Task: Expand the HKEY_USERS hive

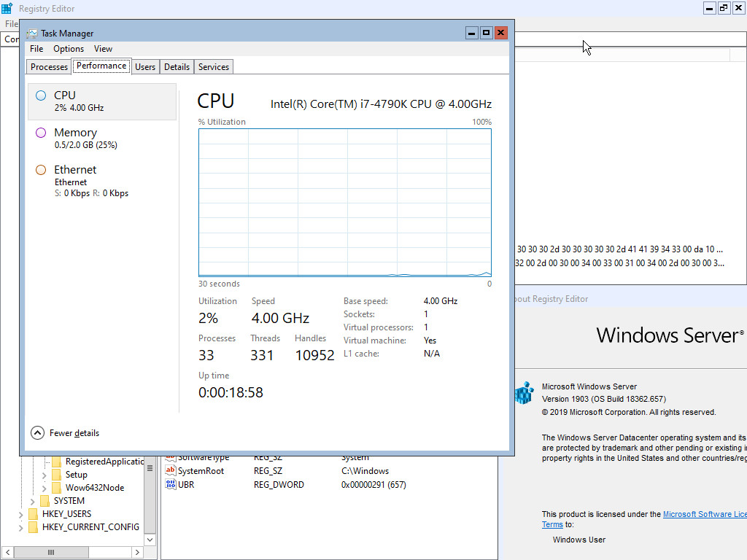Action: (x=20, y=514)
